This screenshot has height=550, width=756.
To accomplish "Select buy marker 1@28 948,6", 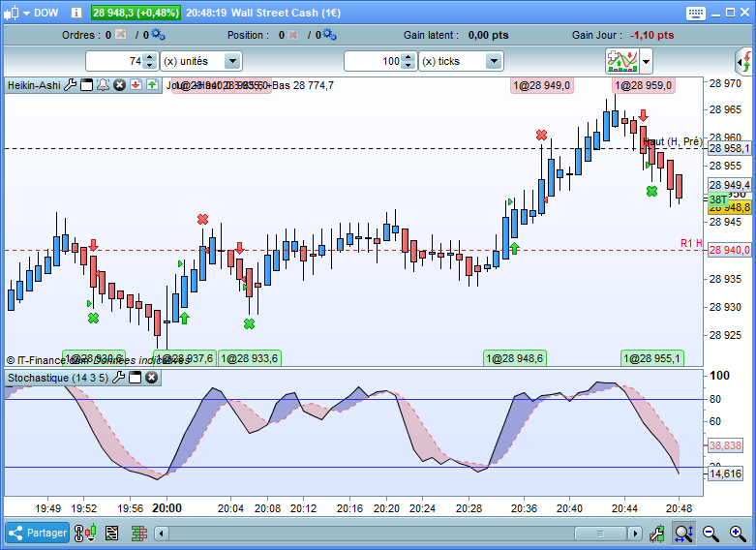I will pyautogui.click(x=514, y=358).
